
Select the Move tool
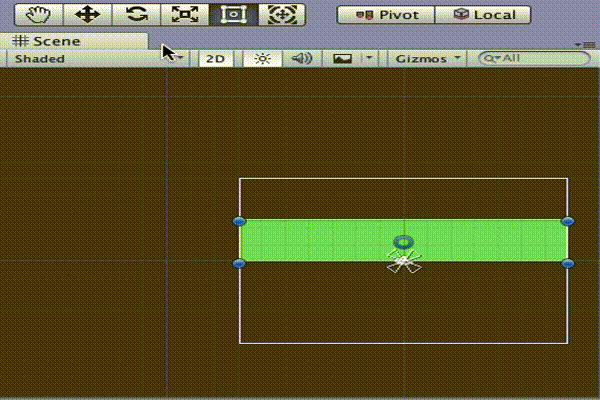point(87,15)
